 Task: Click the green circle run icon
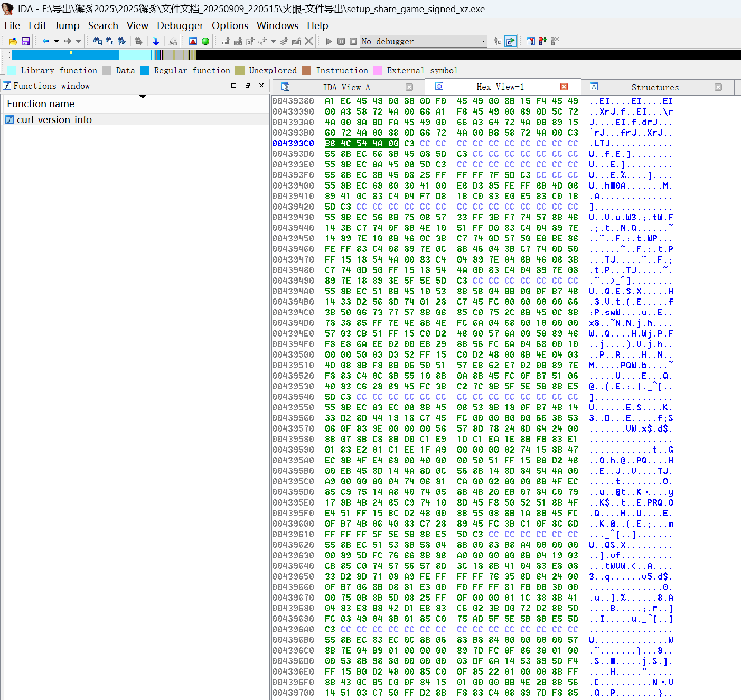coord(205,41)
